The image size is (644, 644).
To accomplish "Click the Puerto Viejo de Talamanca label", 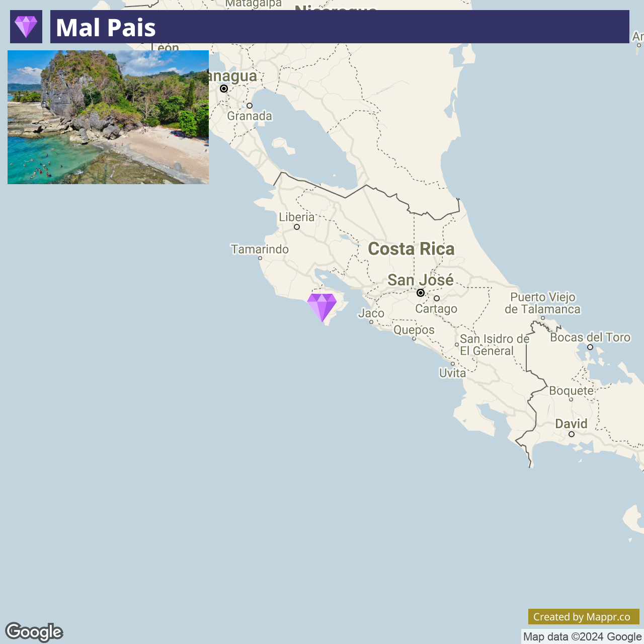I will click(x=543, y=303).
